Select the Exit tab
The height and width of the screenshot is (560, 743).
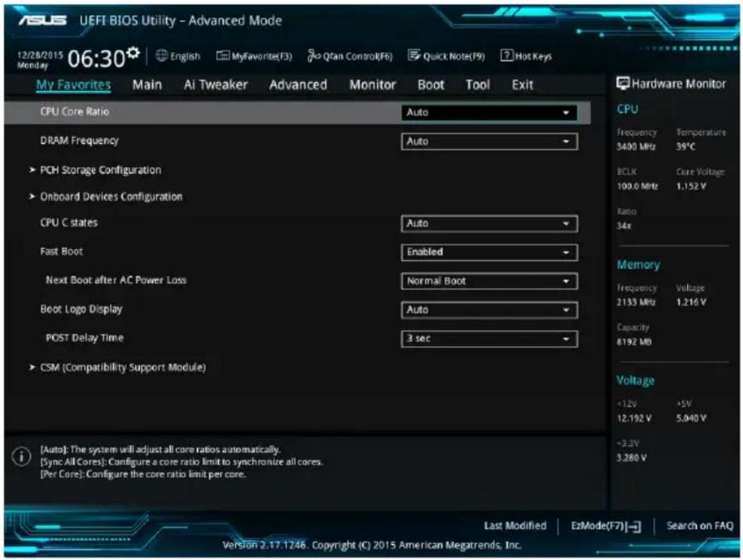click(x=522, y=85)
